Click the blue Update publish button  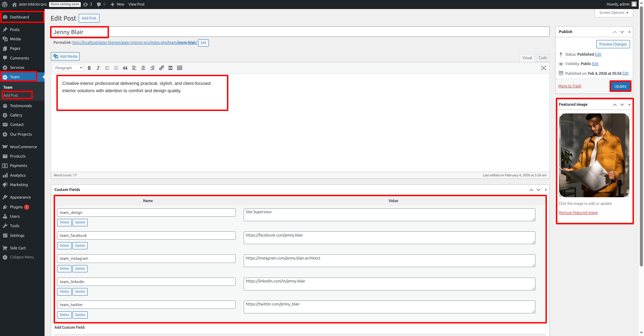coord(620,86)
